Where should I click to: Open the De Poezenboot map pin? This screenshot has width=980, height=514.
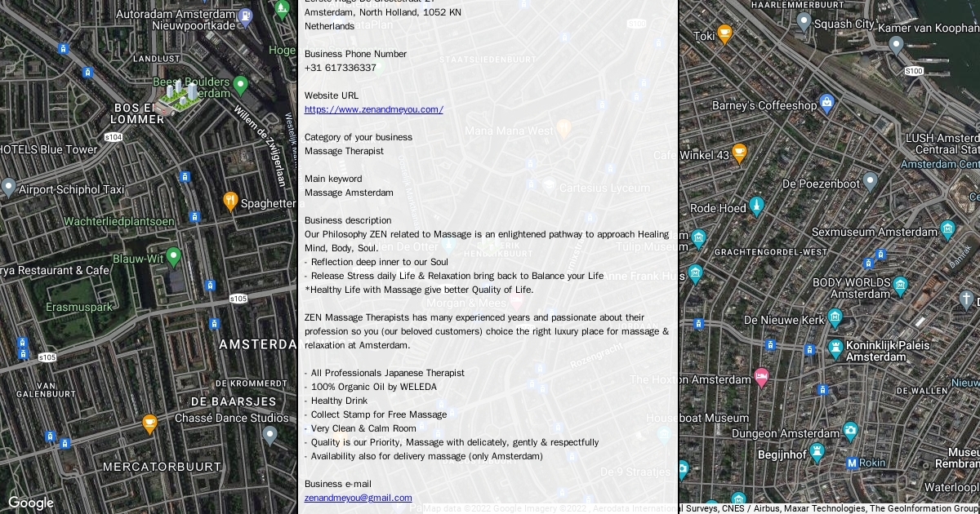[871, 181]
